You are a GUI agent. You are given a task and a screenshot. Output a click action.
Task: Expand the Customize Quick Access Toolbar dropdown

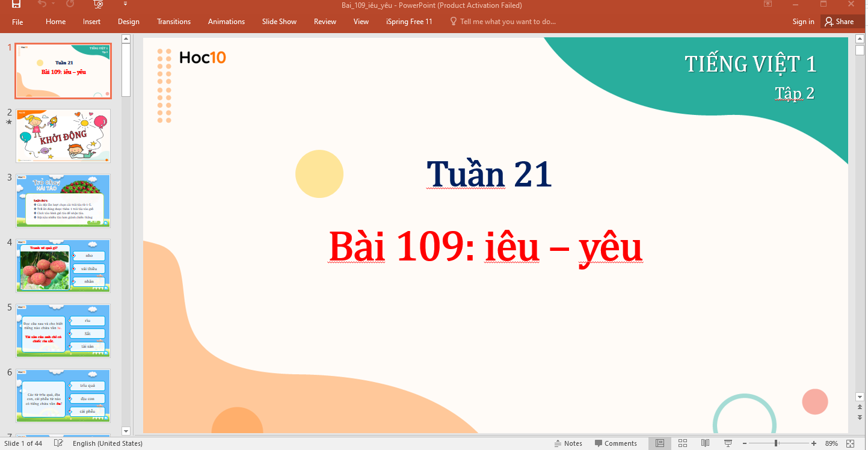pyautogui.click(x=125, y=4)
